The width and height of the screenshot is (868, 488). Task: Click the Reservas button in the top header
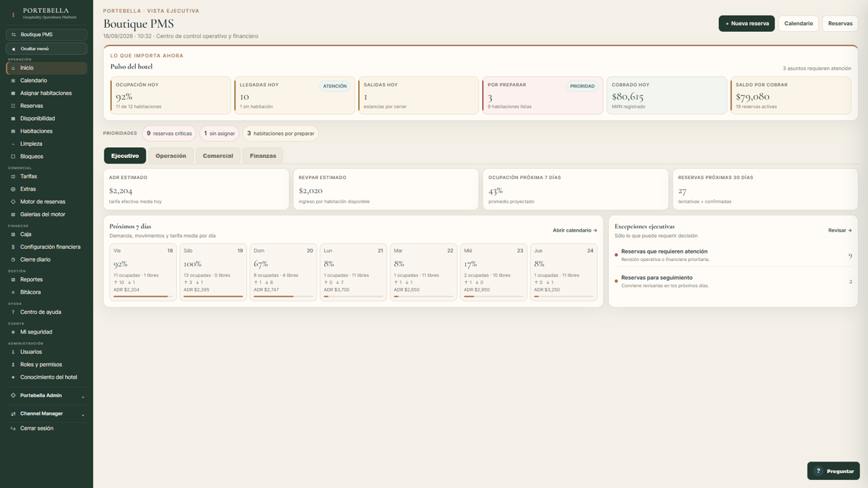[x=840, y=24]
